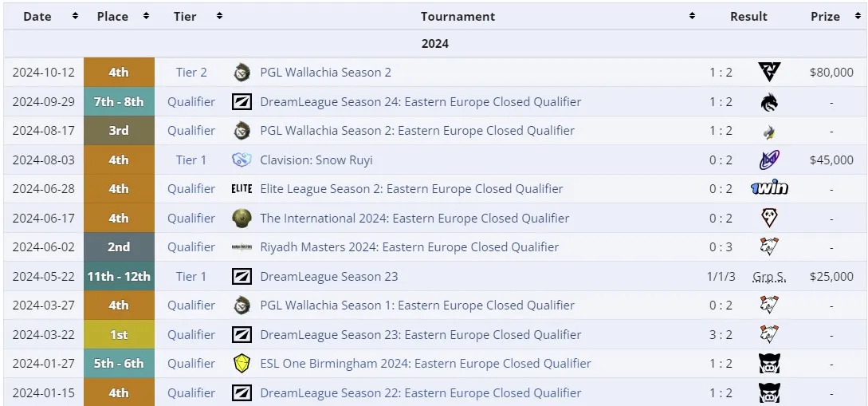868x406 pixels.
Task: Click the 1win team logo
Action: click(x=769, y=189)
